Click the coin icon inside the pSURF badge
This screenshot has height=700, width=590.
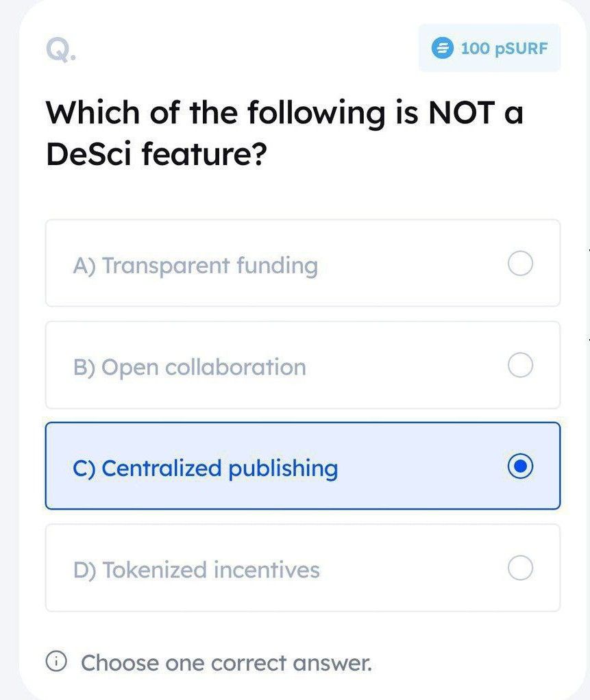442,48
